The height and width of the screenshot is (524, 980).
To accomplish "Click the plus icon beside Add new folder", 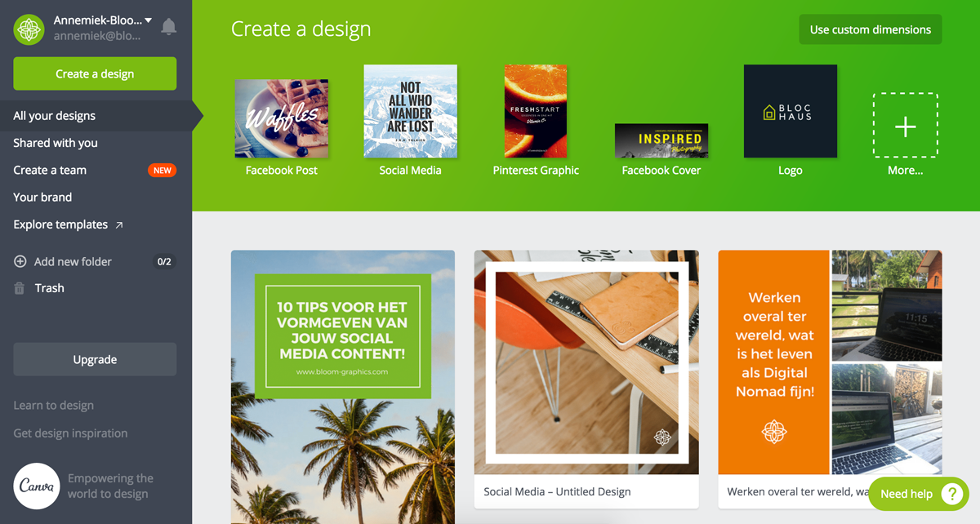I will (20, 262).
